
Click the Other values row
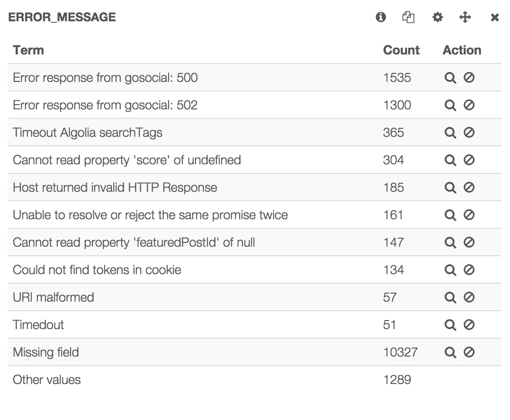(x=46, y=380)
